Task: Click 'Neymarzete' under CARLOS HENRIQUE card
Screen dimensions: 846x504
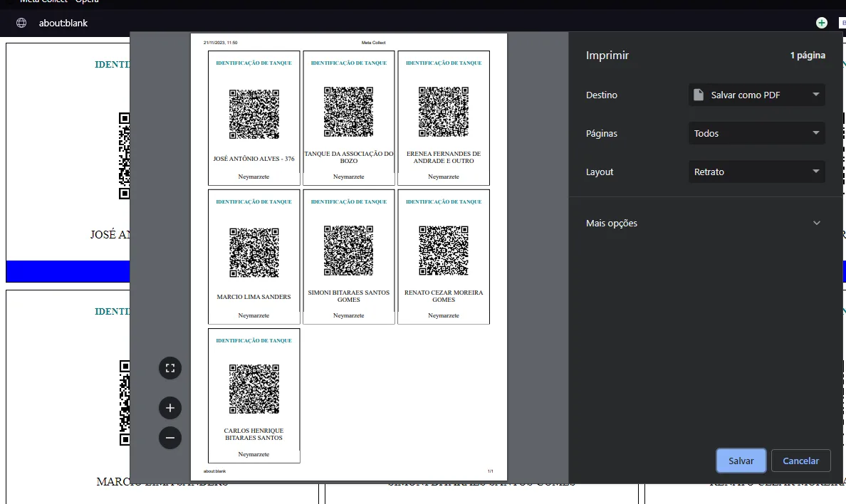Action: 254,454
